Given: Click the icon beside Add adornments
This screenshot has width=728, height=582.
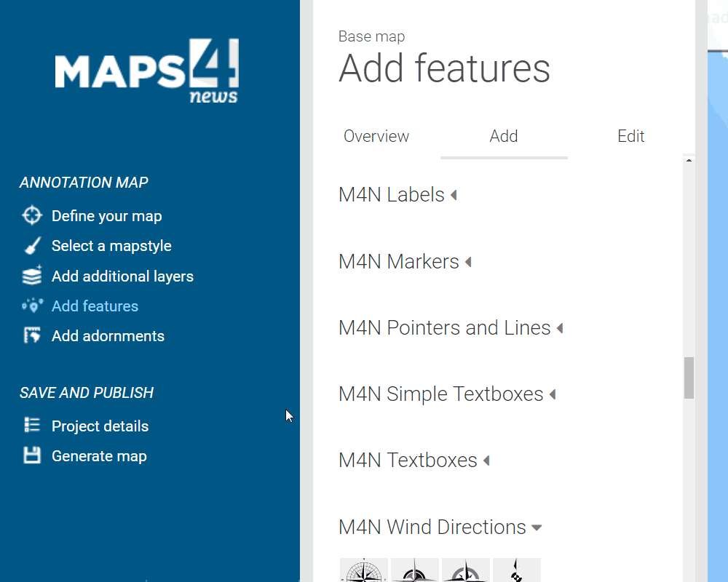Looking at the screenshot, I should coord(32,335).
